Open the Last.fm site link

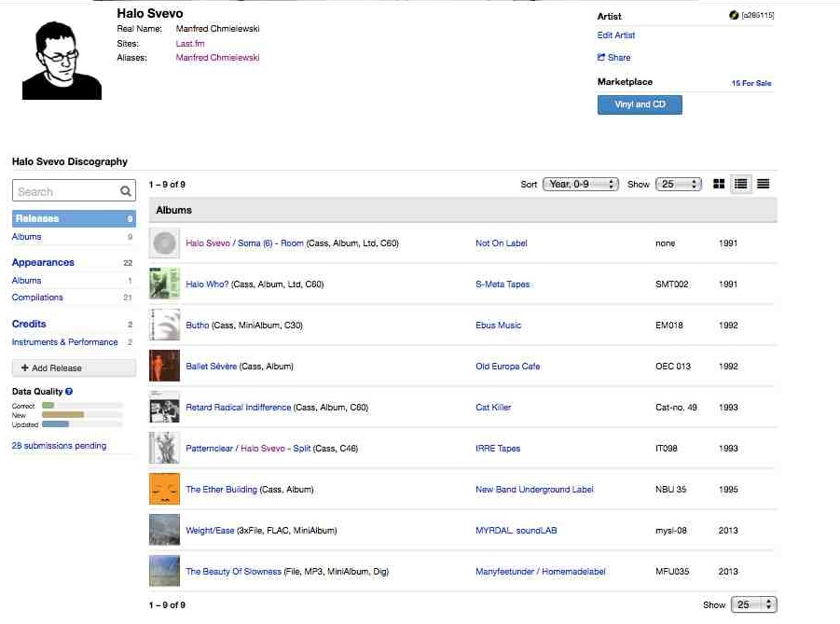tap(190, 44)
